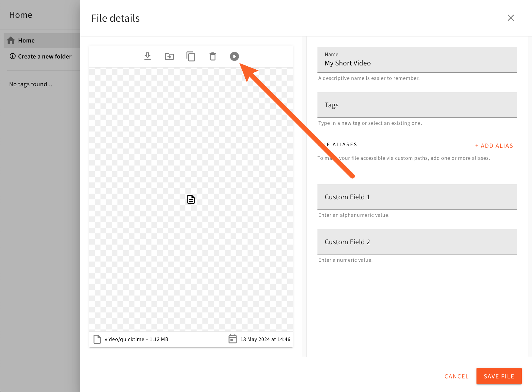Save the file changes
Viewport: 532px width, 392px height.
(499, 376)
